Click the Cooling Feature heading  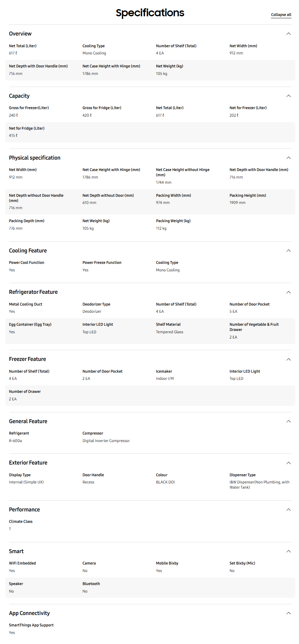coord(28,250)
